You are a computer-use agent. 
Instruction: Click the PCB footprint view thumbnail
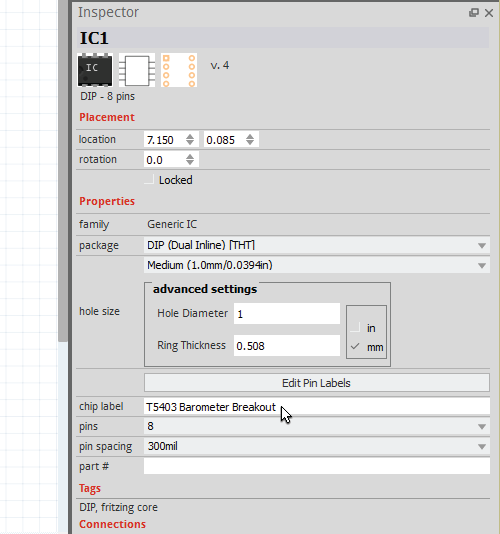coord(179,70)
